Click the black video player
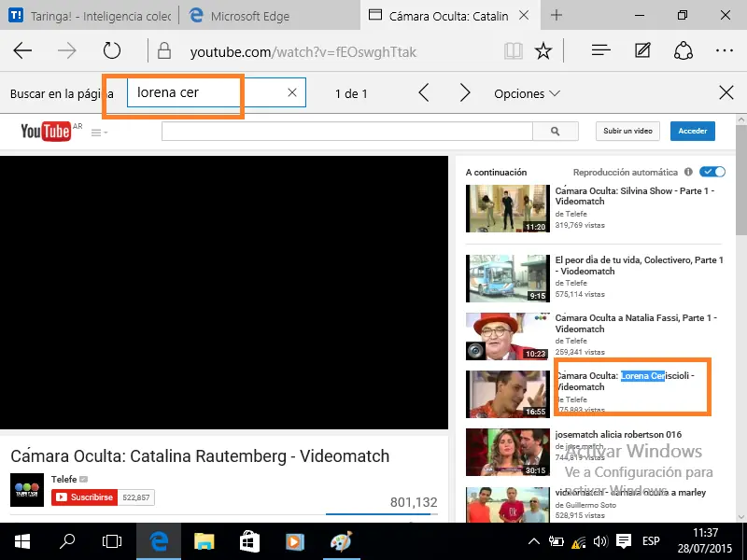Viewport: 747px width, 560px height. point(224,292)
